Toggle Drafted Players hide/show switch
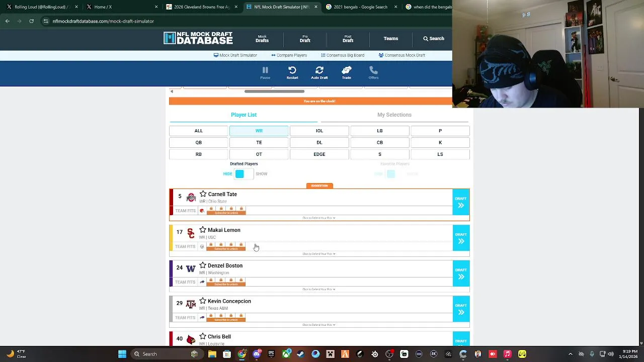 pyautogui.click(x=244, y=174)
